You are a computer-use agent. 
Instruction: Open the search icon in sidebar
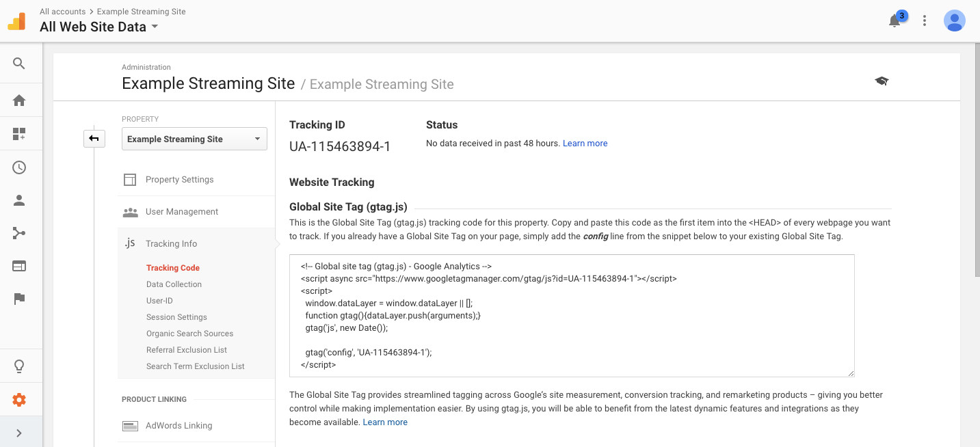[19, 64]
